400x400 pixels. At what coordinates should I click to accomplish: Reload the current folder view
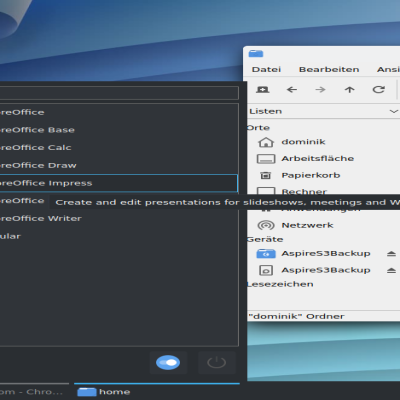point(378,89)
